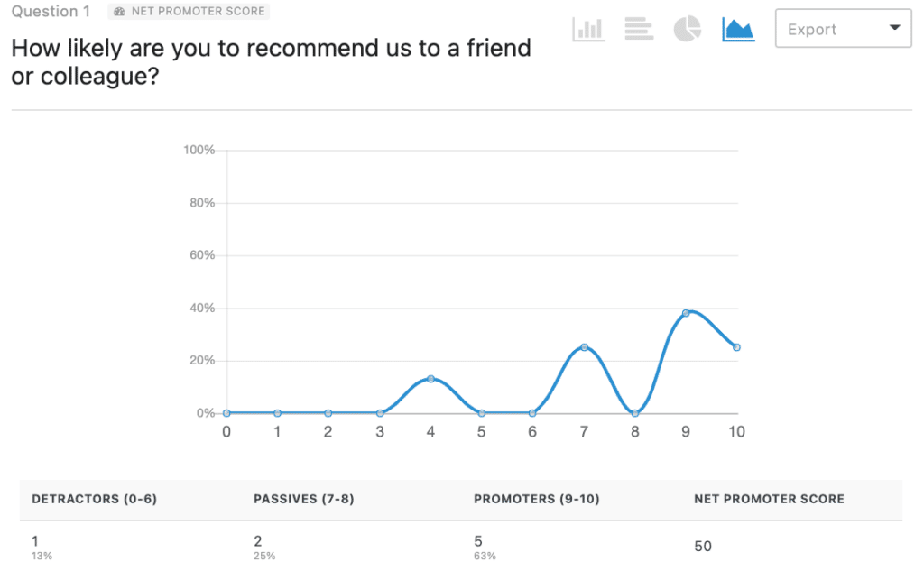Click the data point at score 4
This screenshot has width=924, height=571.
pos(430,379)
